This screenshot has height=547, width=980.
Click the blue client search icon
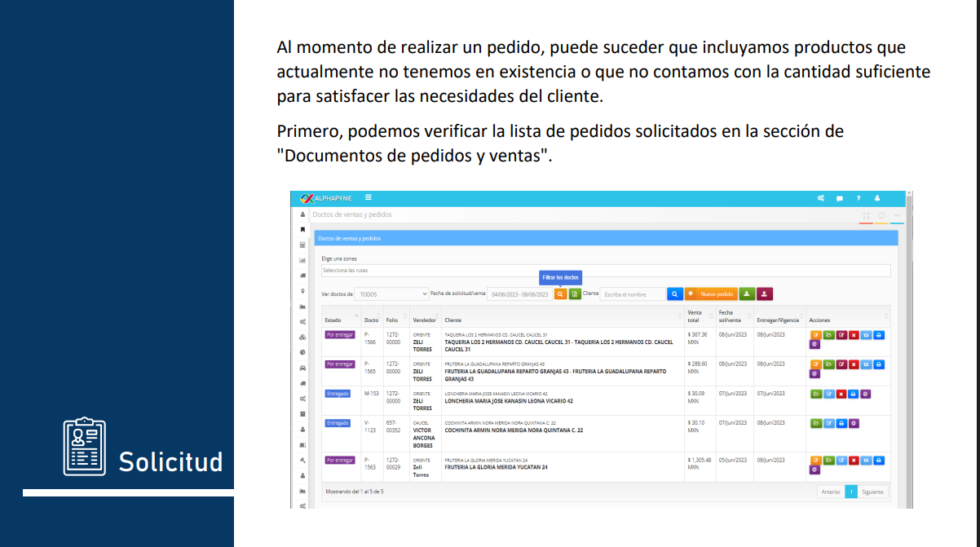(675, 294)
